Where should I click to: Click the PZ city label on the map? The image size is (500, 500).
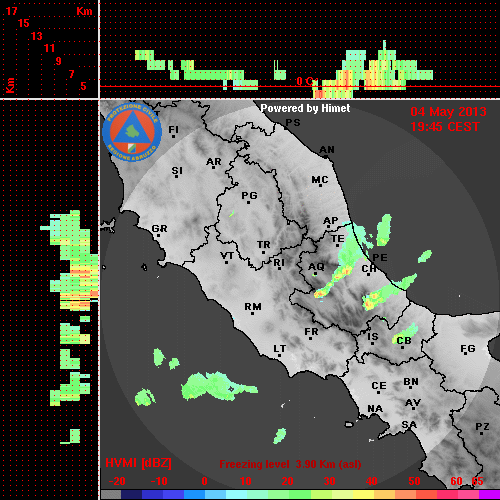click(482, 427)
